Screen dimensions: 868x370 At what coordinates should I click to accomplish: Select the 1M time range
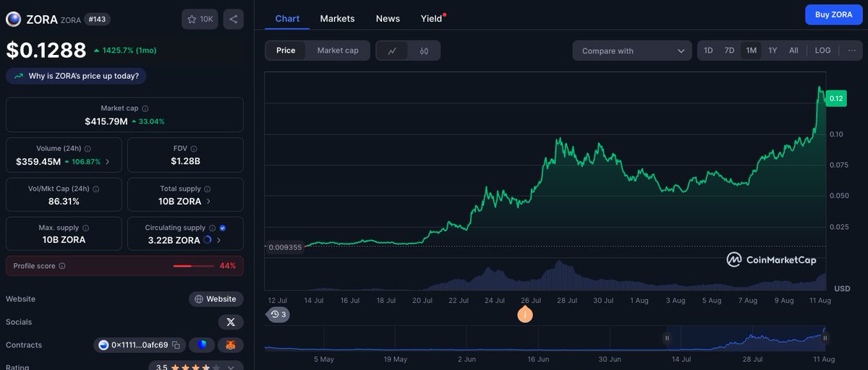pos(751,51)
